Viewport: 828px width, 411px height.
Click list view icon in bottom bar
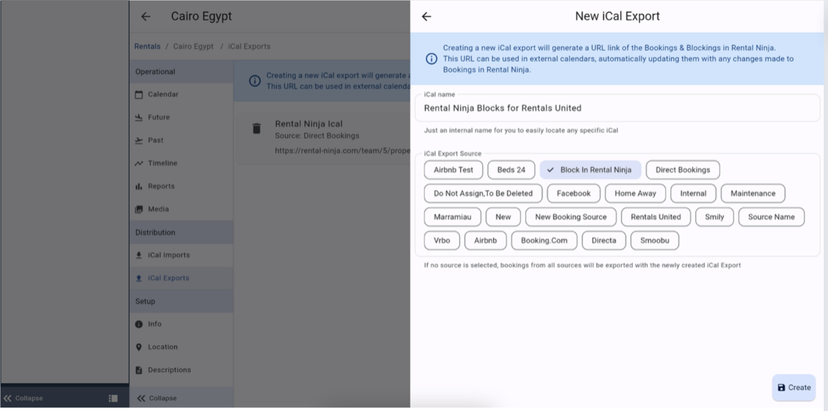tap(113, 398)
